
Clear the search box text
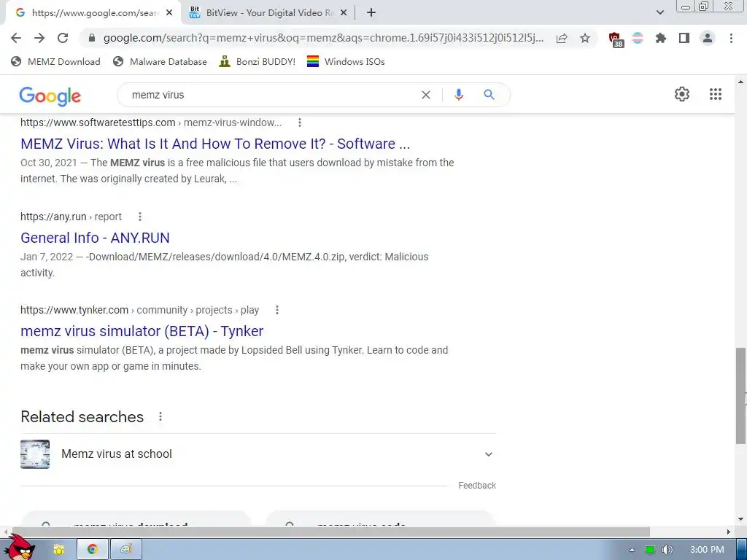point(426,95)
